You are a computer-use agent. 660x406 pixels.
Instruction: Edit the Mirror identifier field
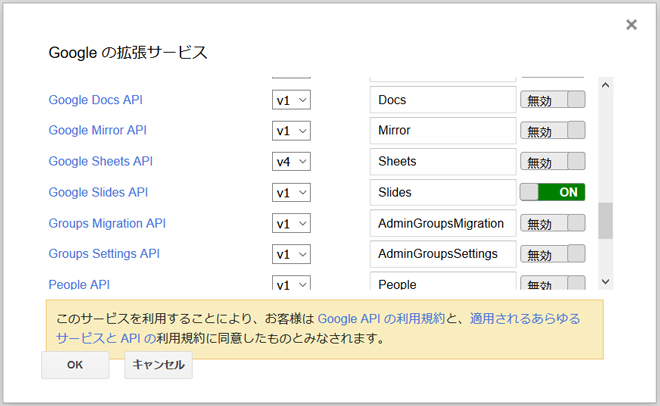tap(443, 130)
